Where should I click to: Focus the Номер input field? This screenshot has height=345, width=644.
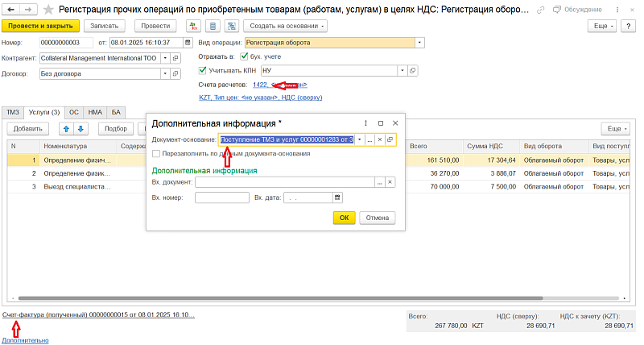pos(66,43)
